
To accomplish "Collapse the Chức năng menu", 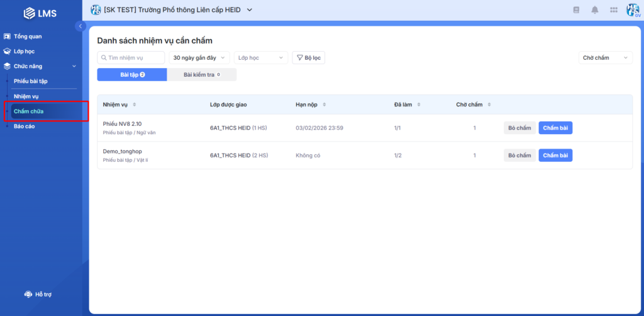I will point(74,66).
